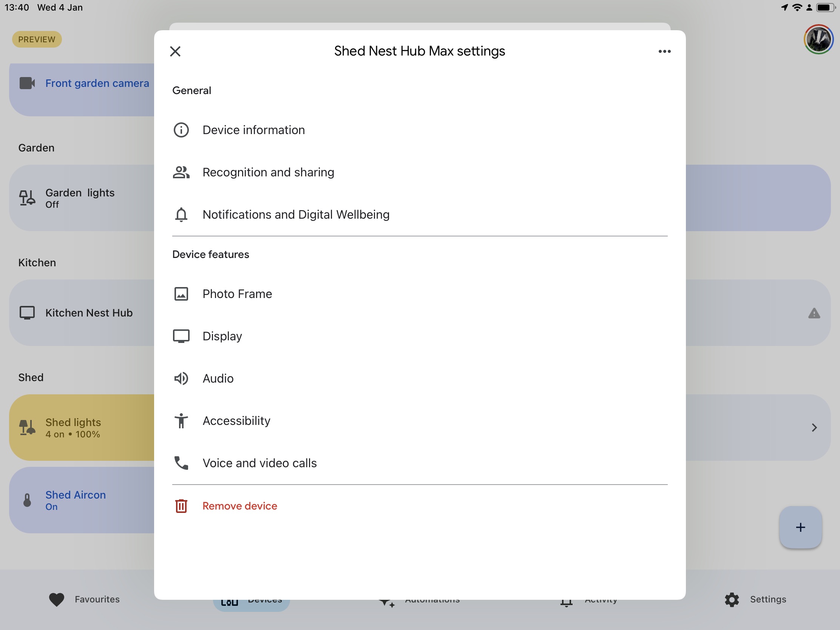Open Display settings
The image size is (840, 630).
coord(420,336)
